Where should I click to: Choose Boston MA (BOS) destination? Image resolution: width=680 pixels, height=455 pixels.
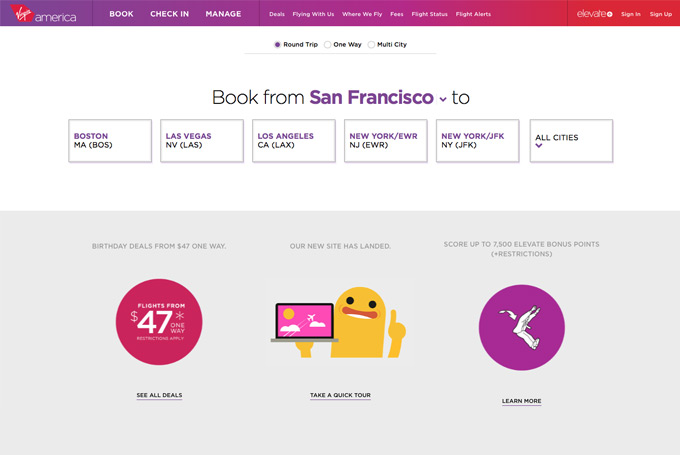coord(110,141)
